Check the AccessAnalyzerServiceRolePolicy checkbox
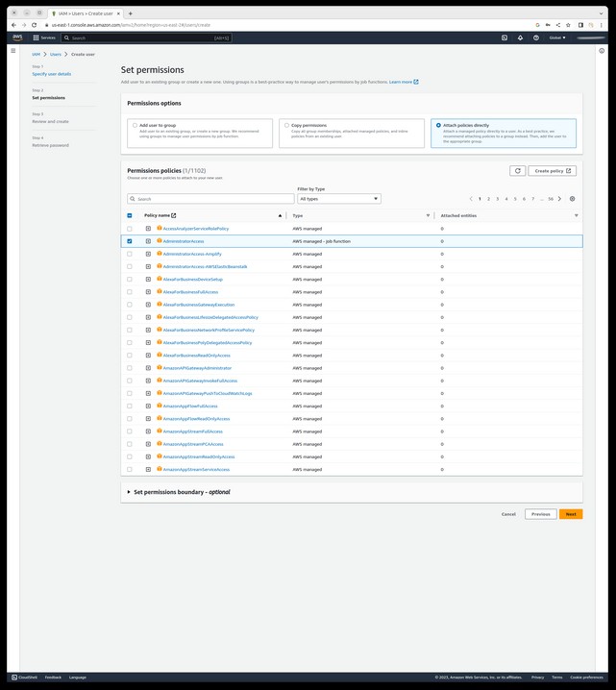 click(x=130, y=229)
